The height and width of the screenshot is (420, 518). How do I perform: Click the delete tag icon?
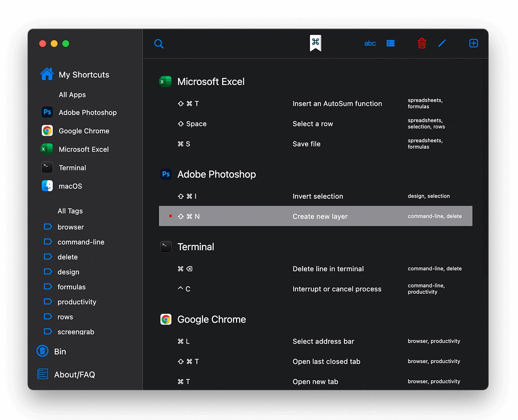click(48, 257)
